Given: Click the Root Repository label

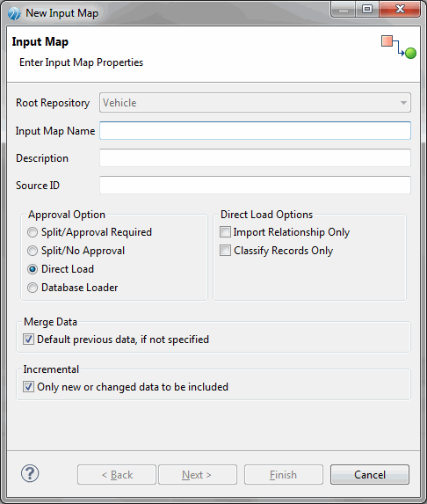Looking at the screenshot, I should (53, 103).
